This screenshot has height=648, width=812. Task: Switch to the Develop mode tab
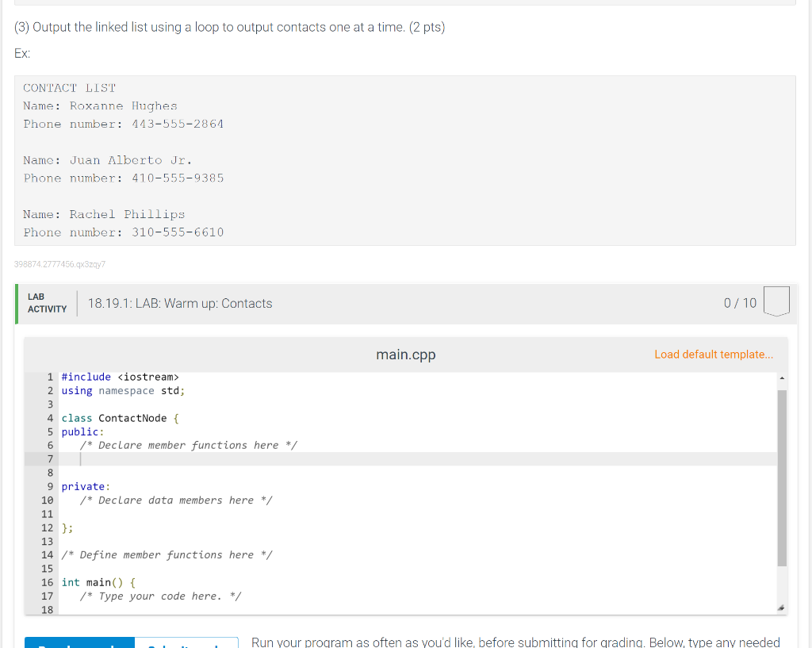[79, 643]
